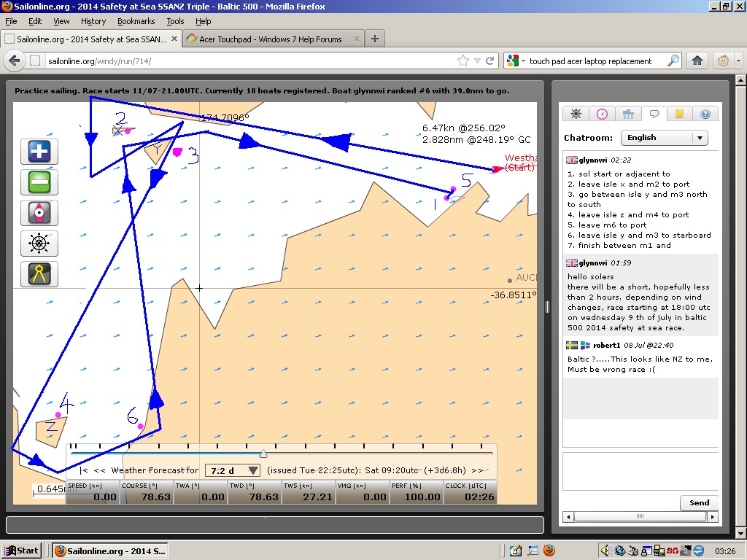This screenshot has height=560, width=747.
Task: Open the ship's wheel steering control on the map
Action: pos(39,244)
